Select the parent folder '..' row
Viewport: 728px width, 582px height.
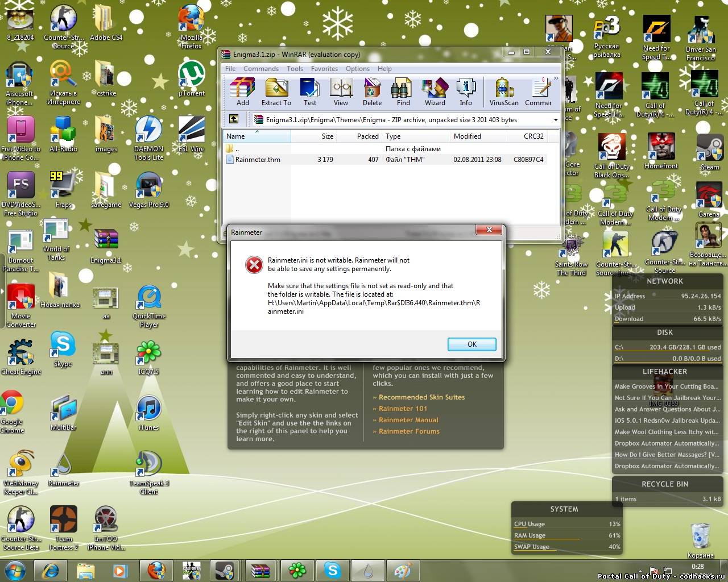pos(385,149)
